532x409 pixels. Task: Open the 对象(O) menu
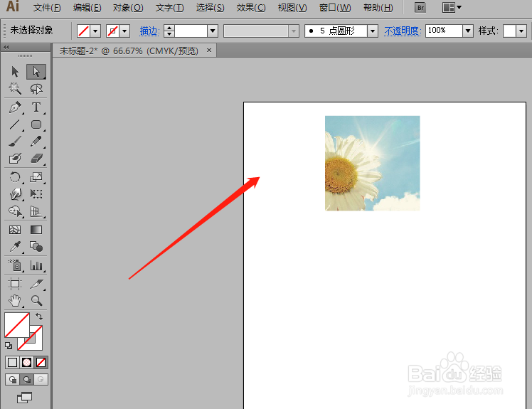128,7
